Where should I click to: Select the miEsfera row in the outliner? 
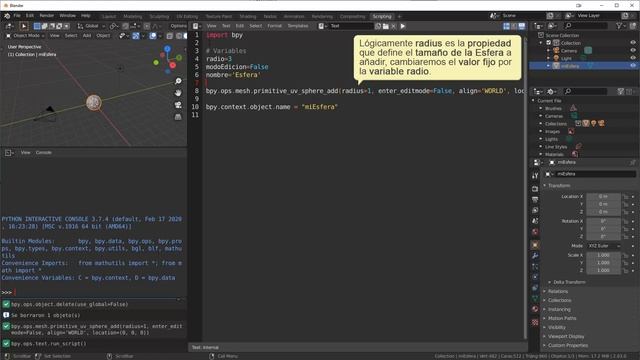[584, 65]
